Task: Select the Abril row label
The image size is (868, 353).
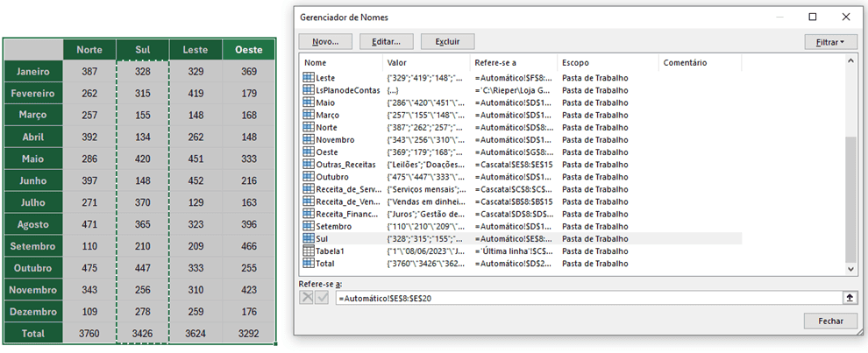Action: pyautogui.click(x=33, y=138)
